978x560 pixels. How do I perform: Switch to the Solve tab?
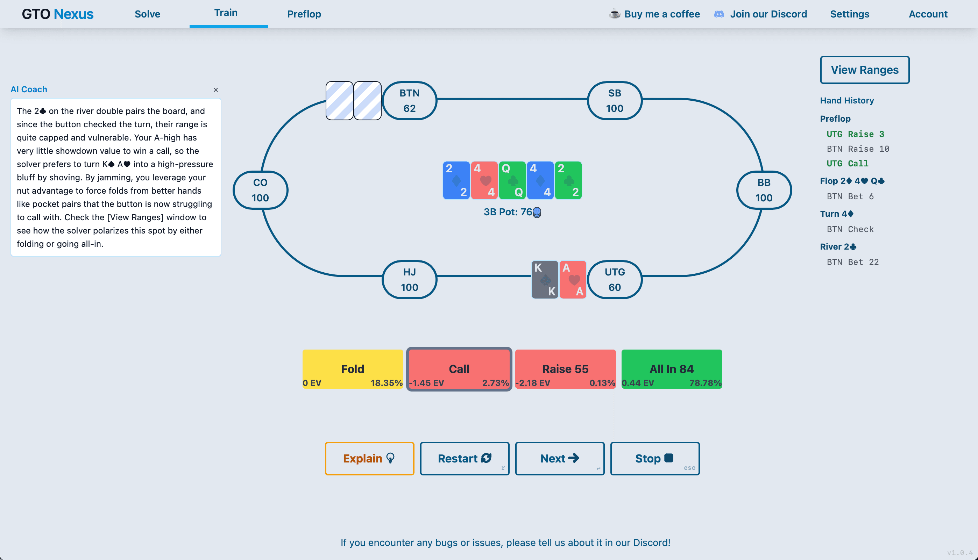coord(147,14)
